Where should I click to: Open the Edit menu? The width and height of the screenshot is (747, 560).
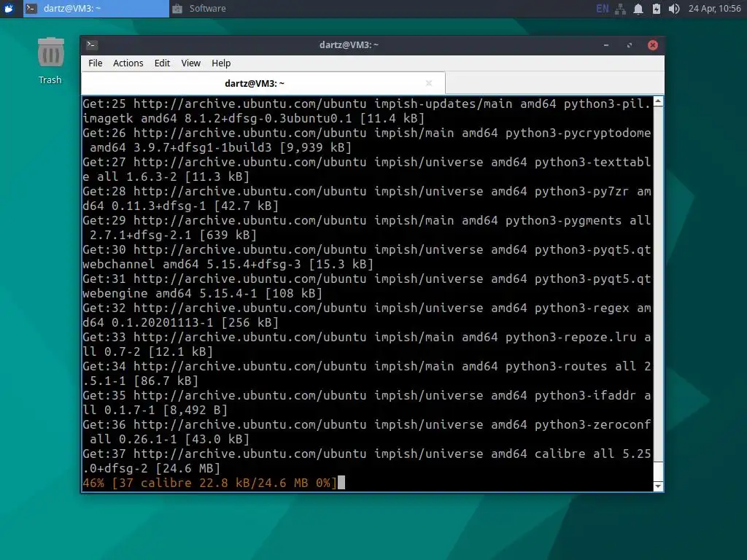[162, 63]
